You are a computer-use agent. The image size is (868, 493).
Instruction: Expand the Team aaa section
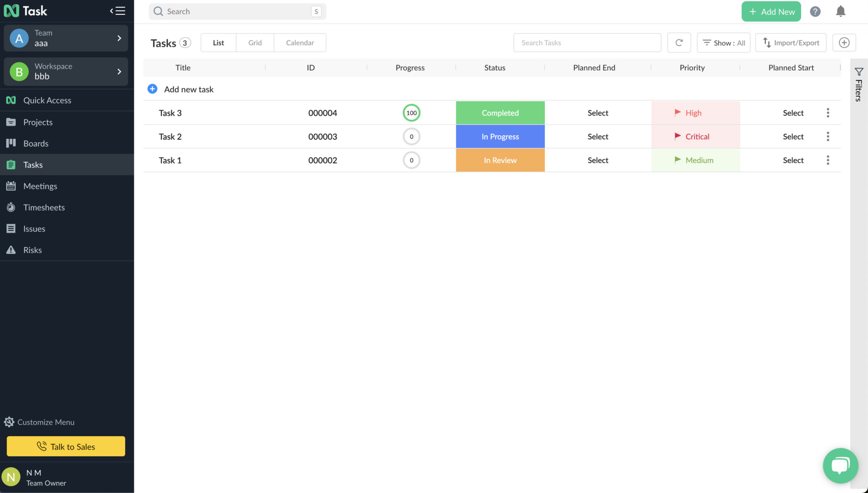coord(119,38)
